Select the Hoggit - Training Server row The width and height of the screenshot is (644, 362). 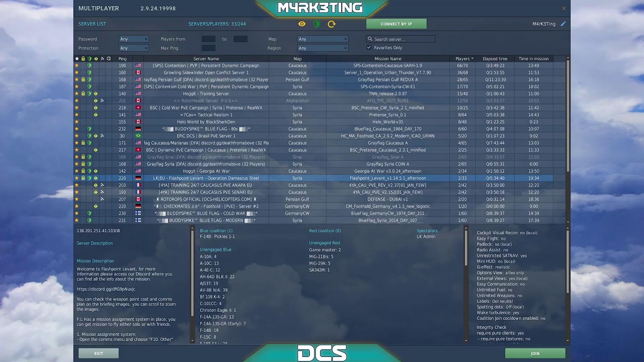point(313,94)
